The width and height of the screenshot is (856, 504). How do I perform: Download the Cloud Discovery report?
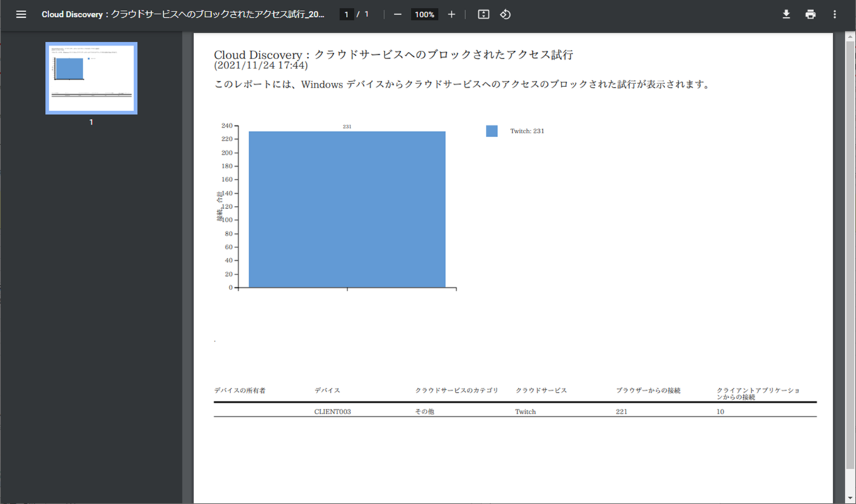(785, 14)
